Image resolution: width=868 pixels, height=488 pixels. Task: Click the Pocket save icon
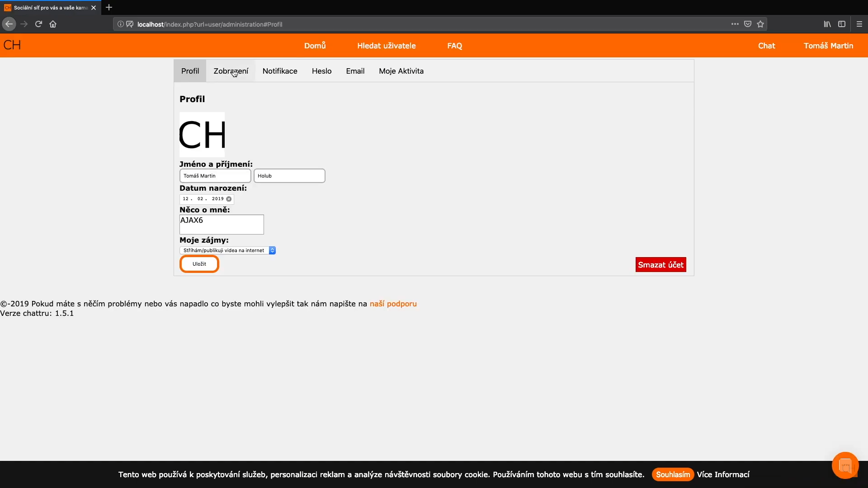[748, 24]
